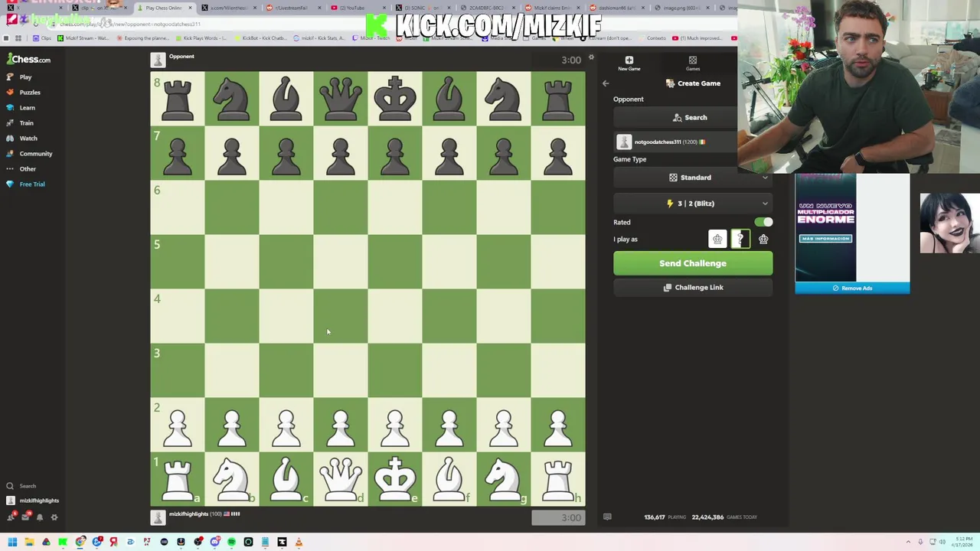Open File Explorer from taskbar
Viewport: 980px width, 551px height.
[29, 543]
